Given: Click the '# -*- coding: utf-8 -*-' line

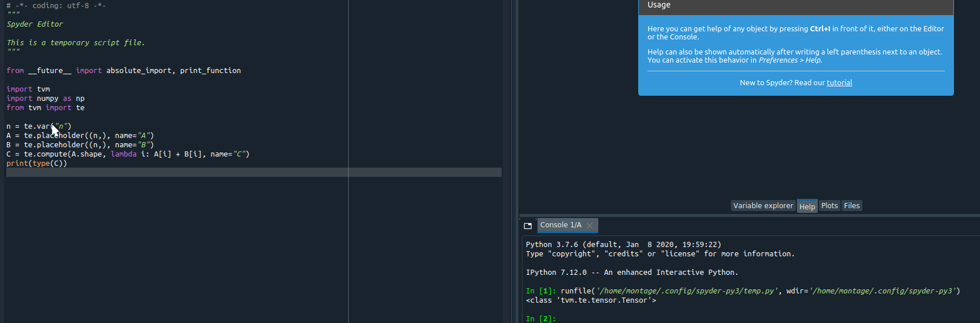Looking at the screenshot, I should (x=56, y=6).
